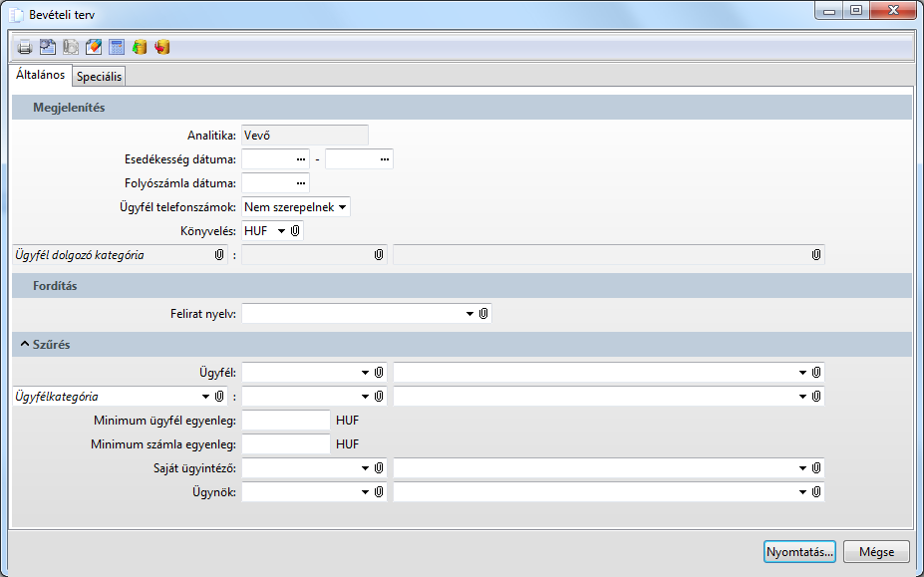Click paperclip in the Ügyfél dolgozó kategória code field
924x577 pixels.
click(x=379, y=254)
